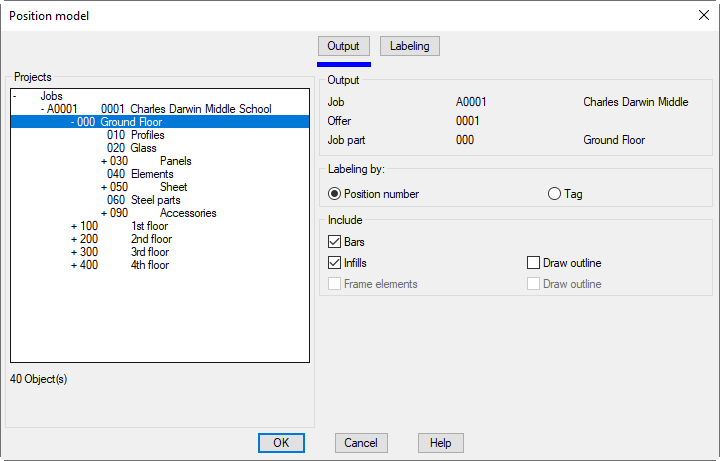Switch to the Labeling tab
This screenshot has height=461, width=720.
coord(410,46)
